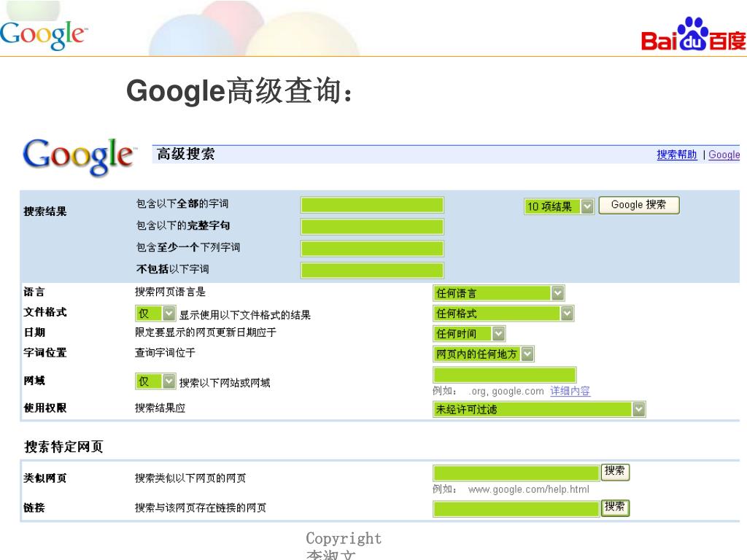Viewport: 747px width, 560px height.
Task: Click the 高级搜索 heading text
Action: coord(186,154)
